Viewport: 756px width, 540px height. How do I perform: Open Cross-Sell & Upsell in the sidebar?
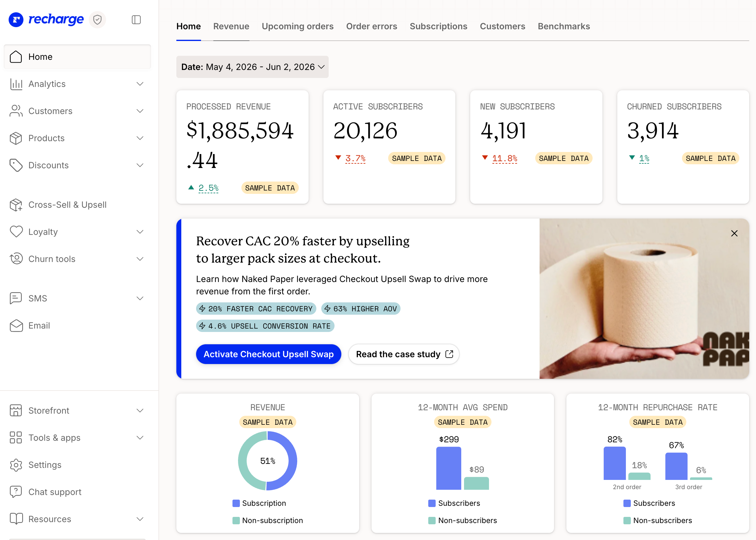(x=77, y=205)
